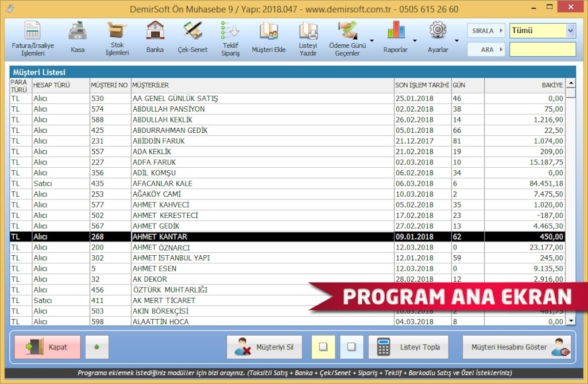Select AKIN BÖREKÇİSİ row

(287, 311)
